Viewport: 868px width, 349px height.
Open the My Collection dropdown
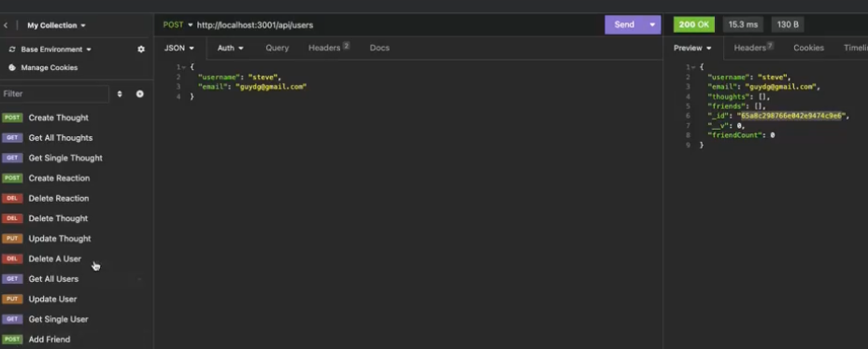[56, 25]
